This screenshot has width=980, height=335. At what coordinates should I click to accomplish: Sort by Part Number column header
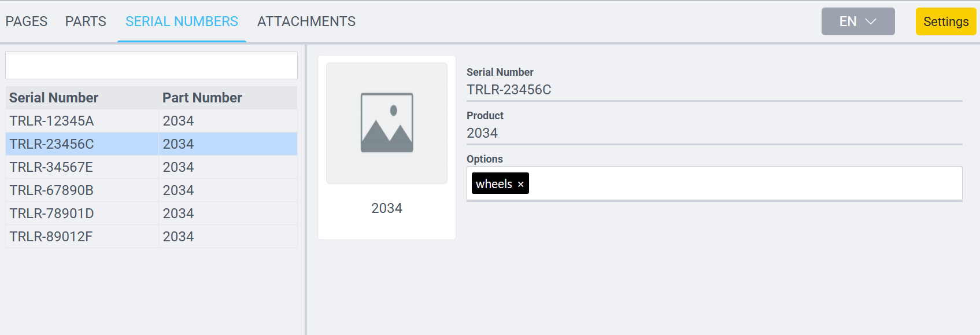pyautogui.click(x=202, y=98)
